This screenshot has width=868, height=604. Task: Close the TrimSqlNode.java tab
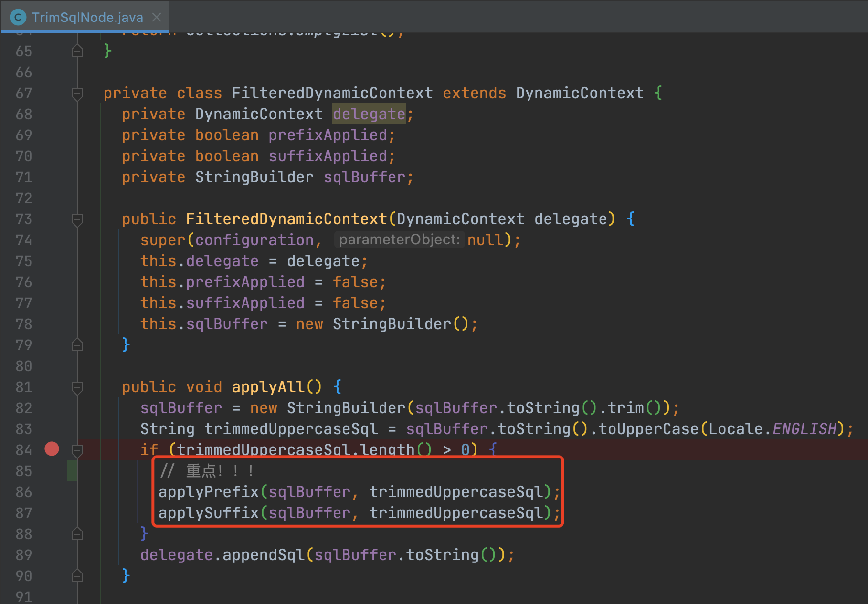[x=157, y=17]
